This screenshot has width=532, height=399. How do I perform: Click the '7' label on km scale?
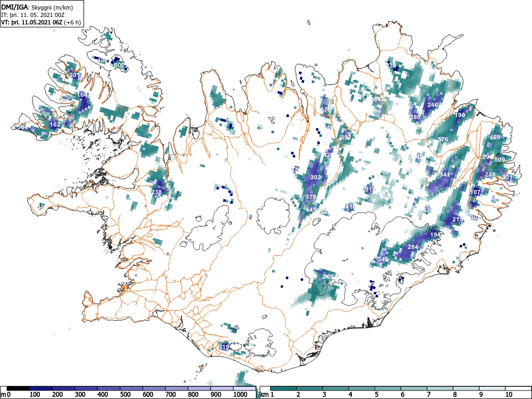coord(429,395)
